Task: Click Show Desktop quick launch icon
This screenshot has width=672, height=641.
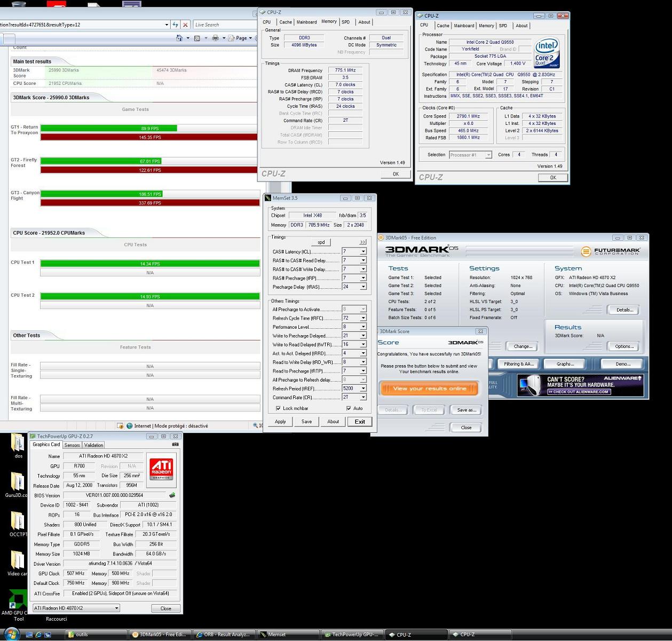Action: pos(29,635)
